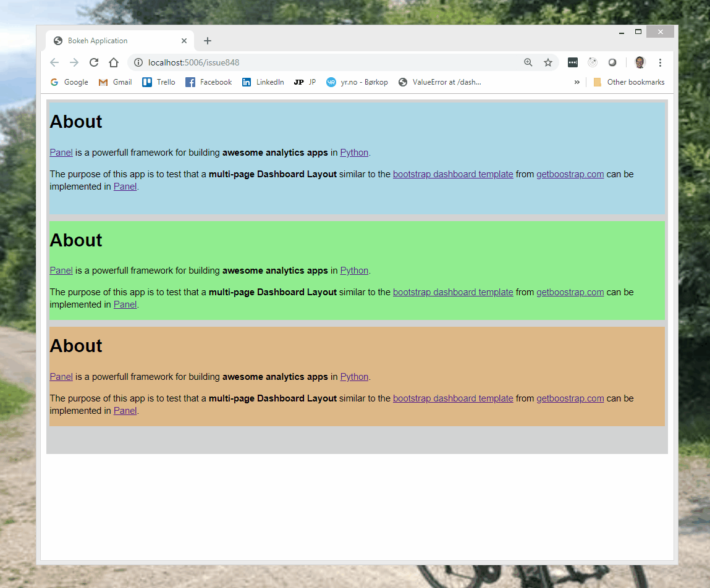Open the grey circular spiral extension icon
The width and height of the screenshot is (710, 588).
click(x=592, y=62)
